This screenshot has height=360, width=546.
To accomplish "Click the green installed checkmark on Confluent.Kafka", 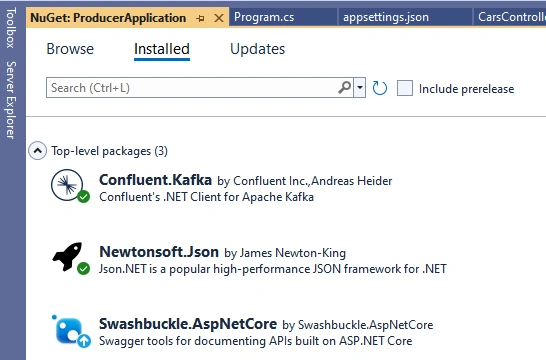I will 83,197.
